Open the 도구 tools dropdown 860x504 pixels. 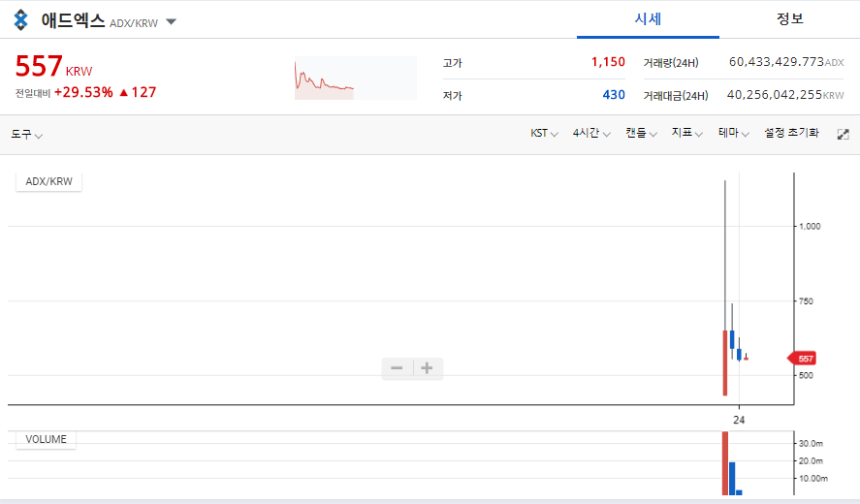(26, 134)
